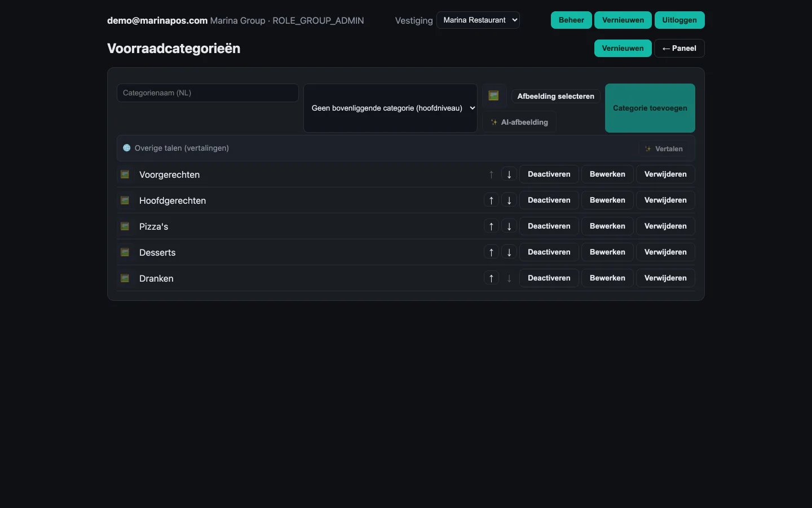
Task: Move Hoofdgerechten up with arrow
Action: (x=491, y=200)
